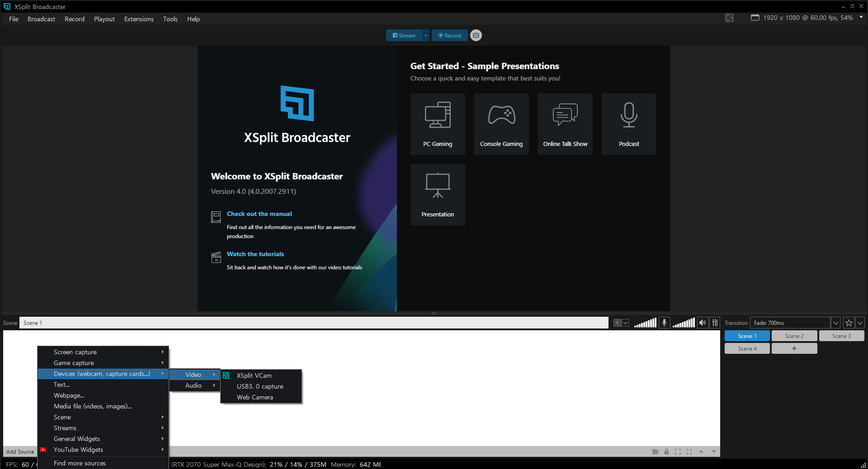
Task: Open the resolution settings dropdown arrow
Action: click(861, 17)
